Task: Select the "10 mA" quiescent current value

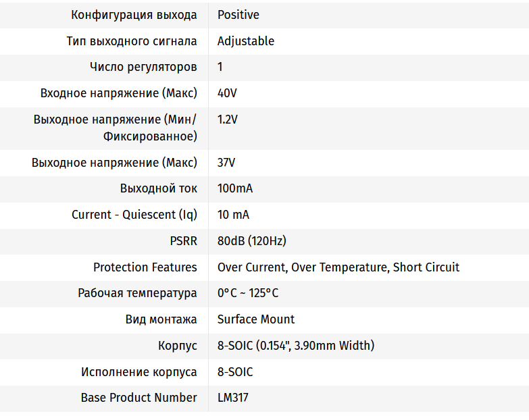Action: tap(233, 215)
